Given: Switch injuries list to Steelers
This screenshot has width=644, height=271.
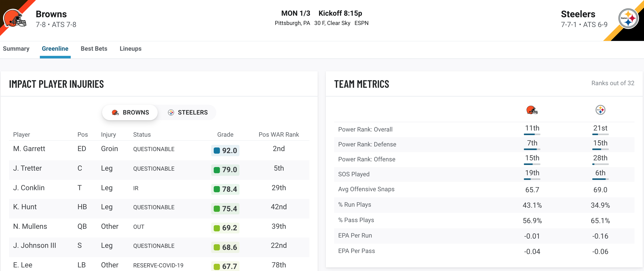Looking at the screenshot, I should [x=188, y=112].
